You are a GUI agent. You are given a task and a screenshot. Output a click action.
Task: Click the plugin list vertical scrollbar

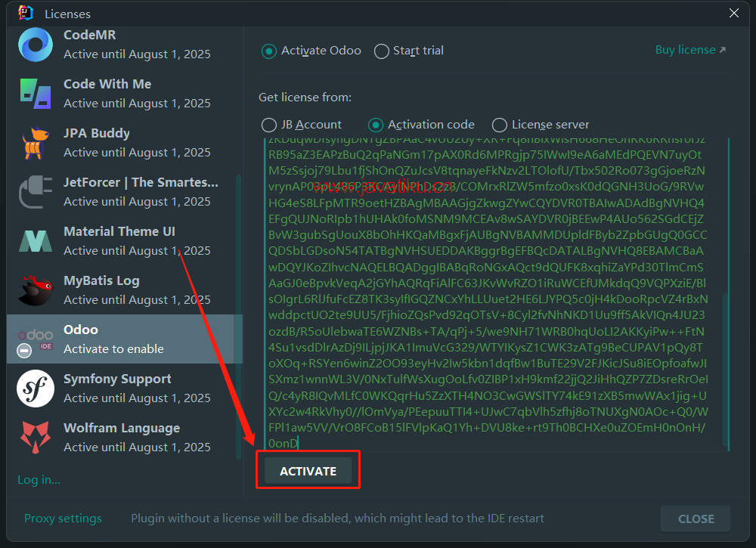(238, 317)
